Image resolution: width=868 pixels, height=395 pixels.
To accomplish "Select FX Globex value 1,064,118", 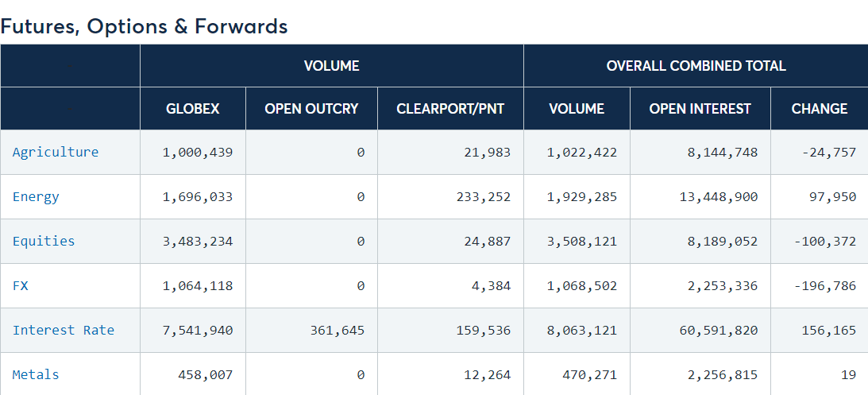I will point(198,286).
